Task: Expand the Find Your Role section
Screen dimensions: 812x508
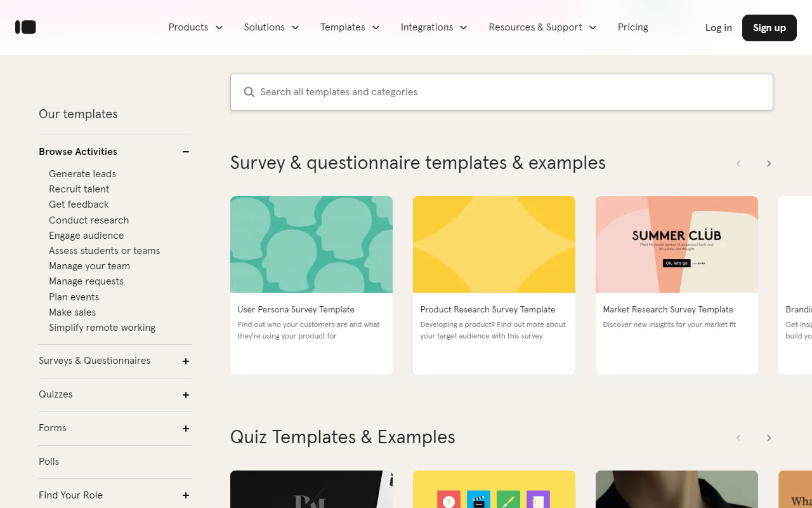Action: point(185,495)
